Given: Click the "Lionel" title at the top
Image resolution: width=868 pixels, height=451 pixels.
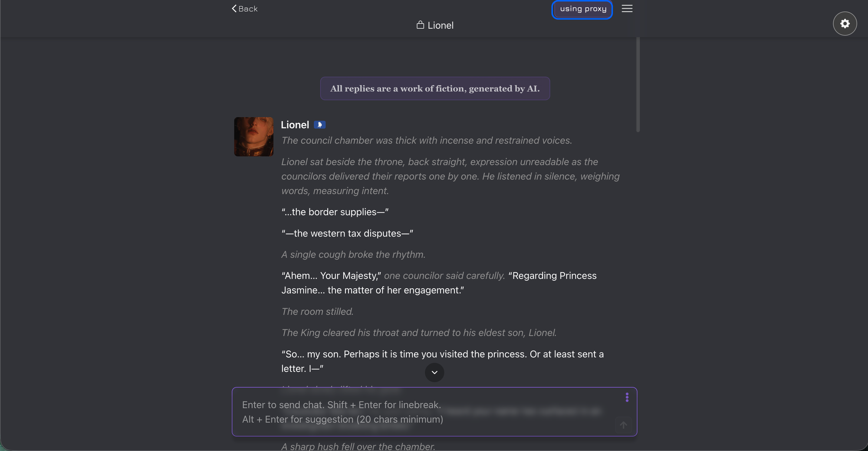Looking at the screenshot, I should click(440, 25).
